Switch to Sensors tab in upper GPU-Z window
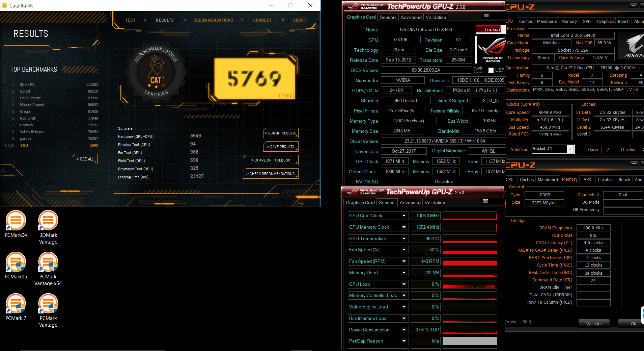The height and width of the screenshot is (351, 644). [388, 17]
